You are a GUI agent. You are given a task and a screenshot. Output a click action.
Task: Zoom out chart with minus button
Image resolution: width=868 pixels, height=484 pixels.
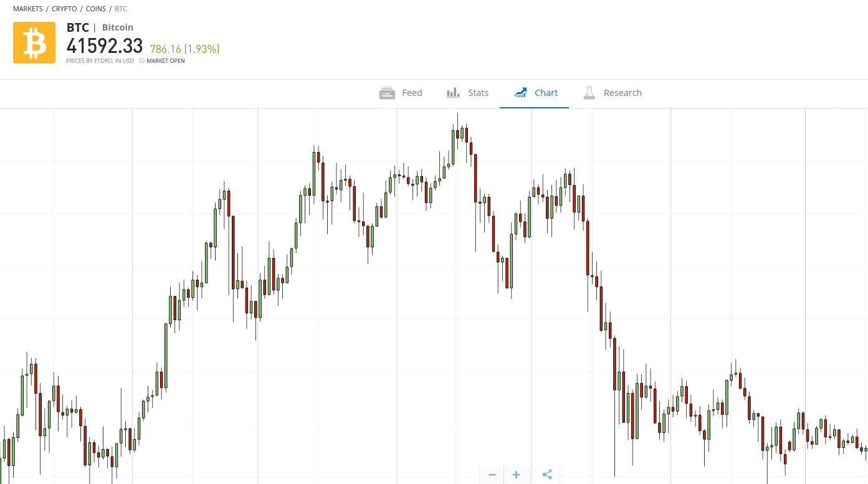point(492,475)
